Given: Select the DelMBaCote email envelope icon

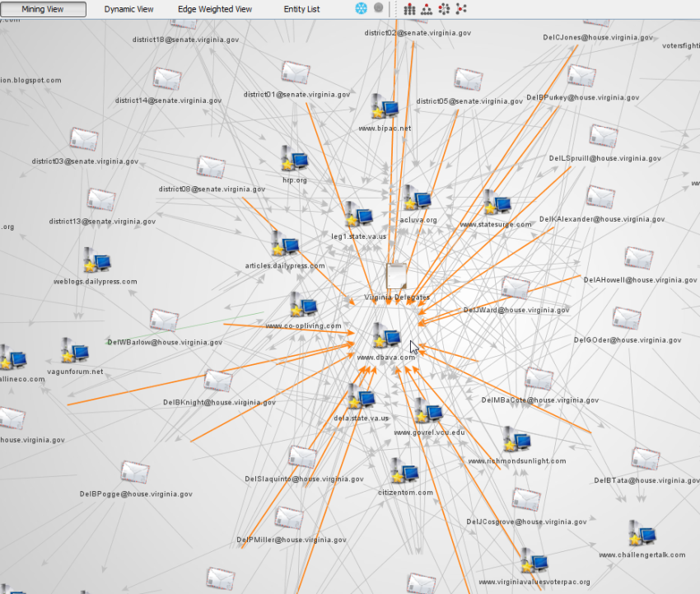Looking at the screenshot, I should [x=539, y=378].
